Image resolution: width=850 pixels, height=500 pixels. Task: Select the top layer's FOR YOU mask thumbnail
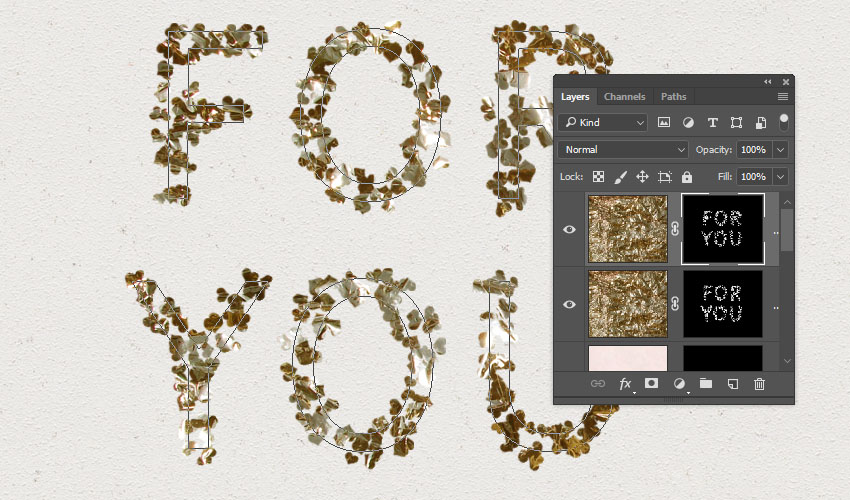click(722, 229)
